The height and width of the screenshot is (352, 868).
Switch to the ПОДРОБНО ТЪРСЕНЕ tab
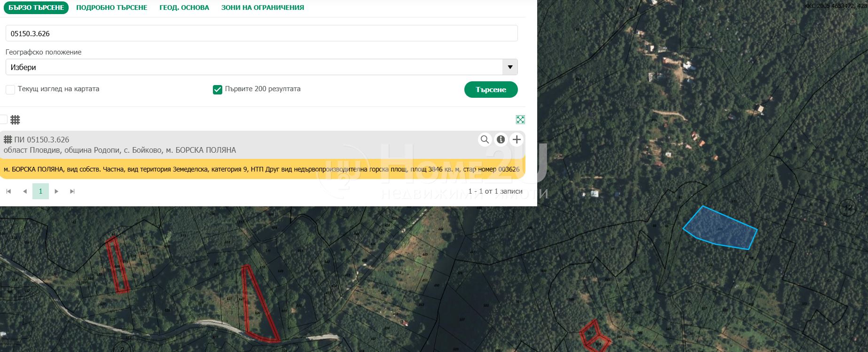[111, 8]
